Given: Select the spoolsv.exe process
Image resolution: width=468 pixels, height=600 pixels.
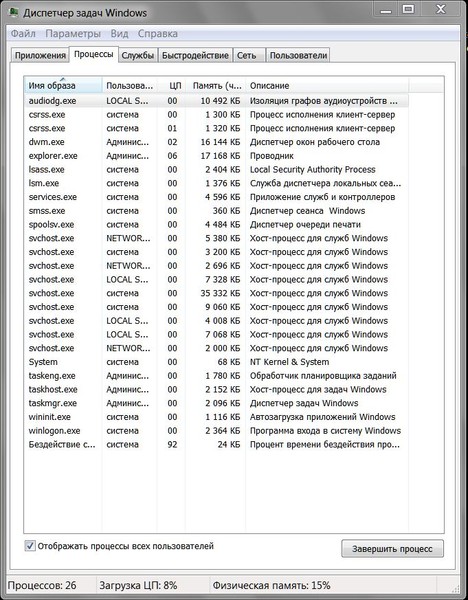Looking at the screenshot, I should point(216,225).
